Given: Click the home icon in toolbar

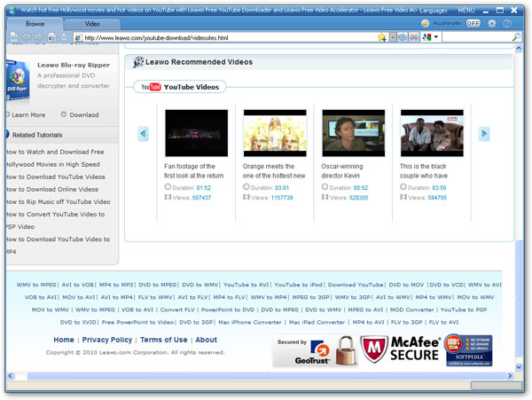Looking at the screenshot, I should click(x=51, y=37).
